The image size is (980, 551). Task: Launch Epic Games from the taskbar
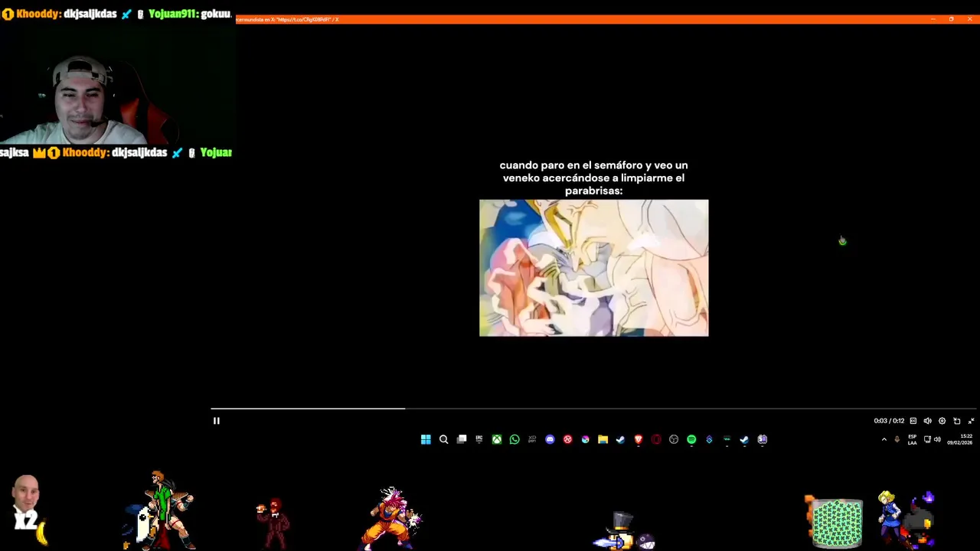(479, 439)
